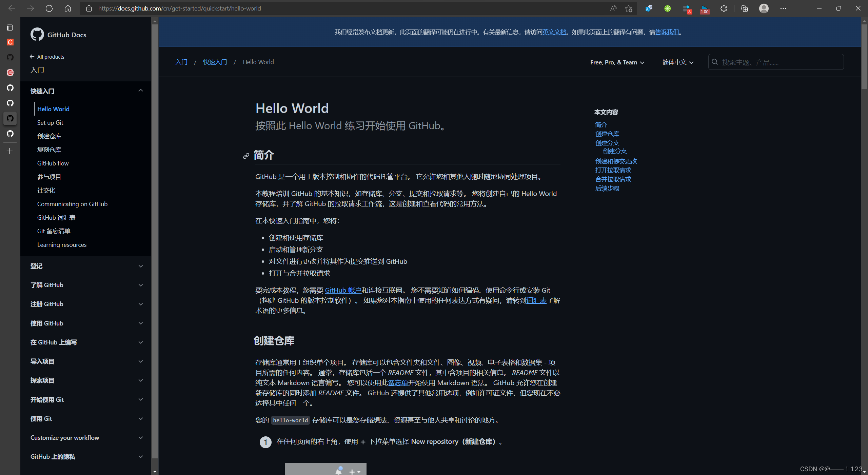Image resolution: width=868 pixels, height=475 pixels.
Task: Click the search magnifier icon in the docs search
Action: (x=714, y=62)
